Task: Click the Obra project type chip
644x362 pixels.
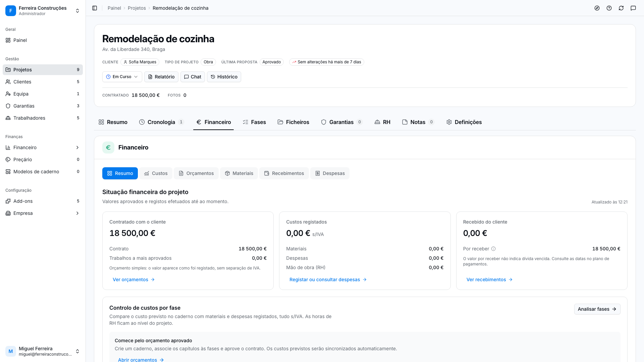Action: (208, 62)
